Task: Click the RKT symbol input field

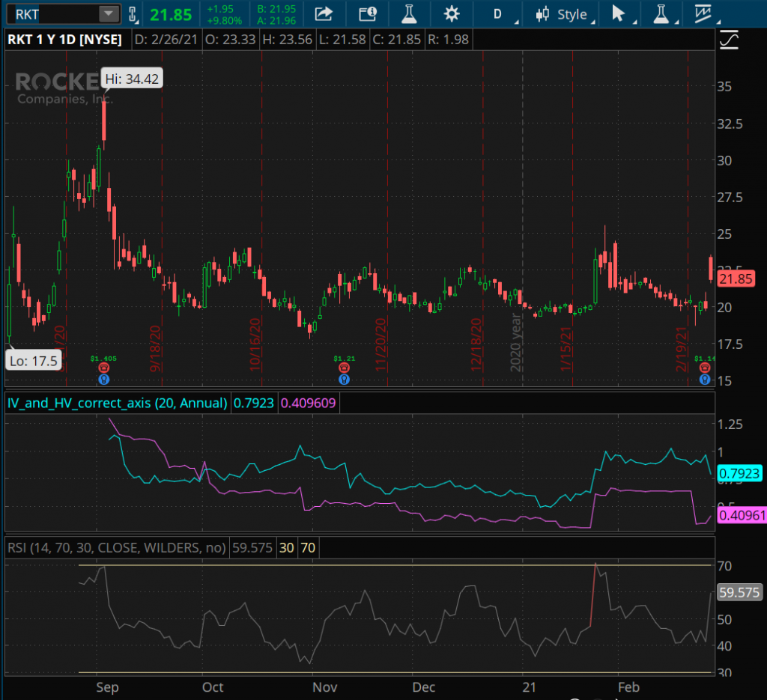Action: pos(55,13)
